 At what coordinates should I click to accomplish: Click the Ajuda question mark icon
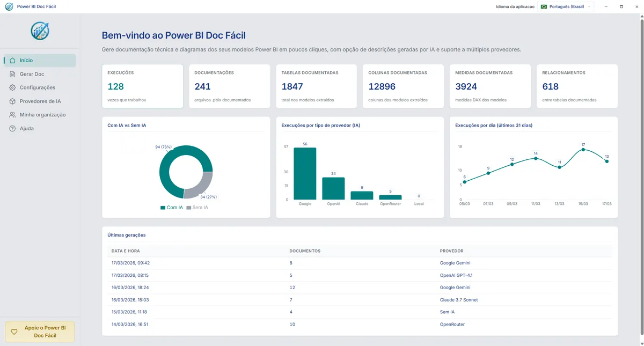[x=12, y=129]
